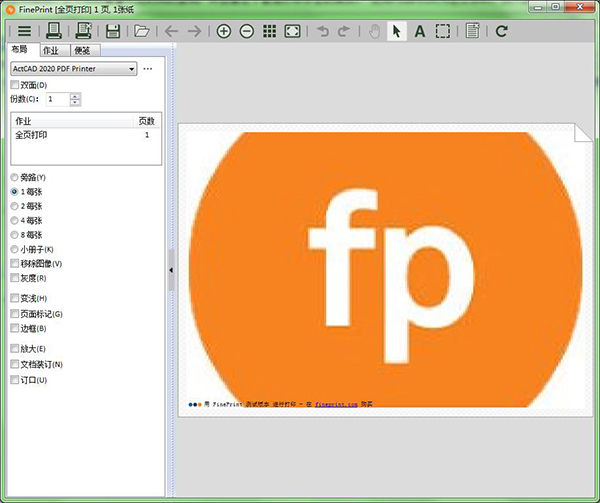
Task: Select the text annotation tool
Action: pos(420,31)
